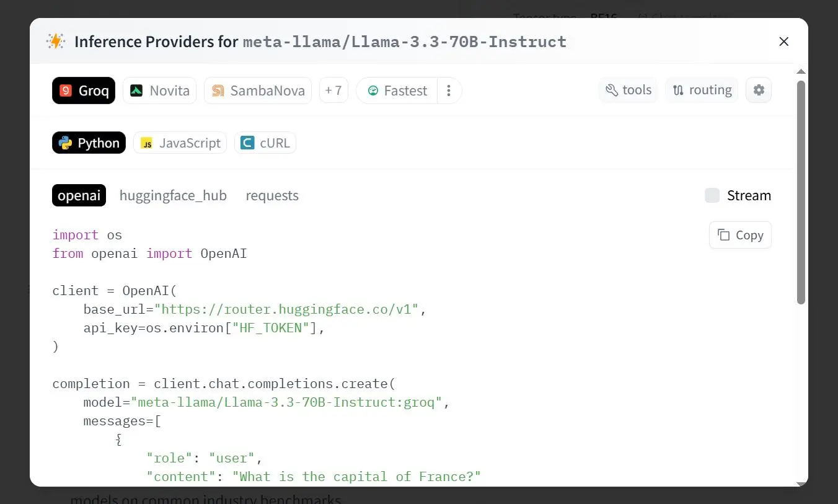Click the "role": "user" code line
Image resolution: width=838 pixels, height=504 pixels.
tap(205, 458)
